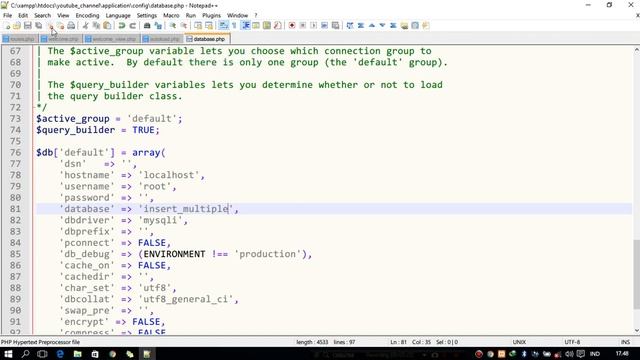Open the Settings menu
The image size is (640, 360).
point(147,16)
